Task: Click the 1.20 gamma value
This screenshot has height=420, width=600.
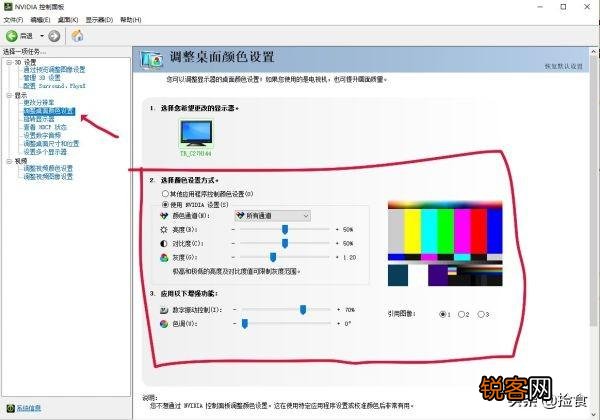Action: (349, 257)
